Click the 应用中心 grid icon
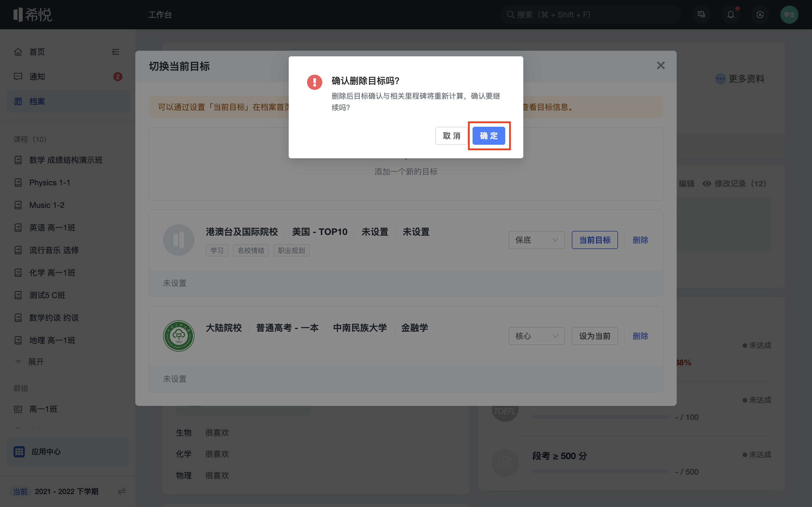This screenshot has width=812, height=507. coord(19,452)
